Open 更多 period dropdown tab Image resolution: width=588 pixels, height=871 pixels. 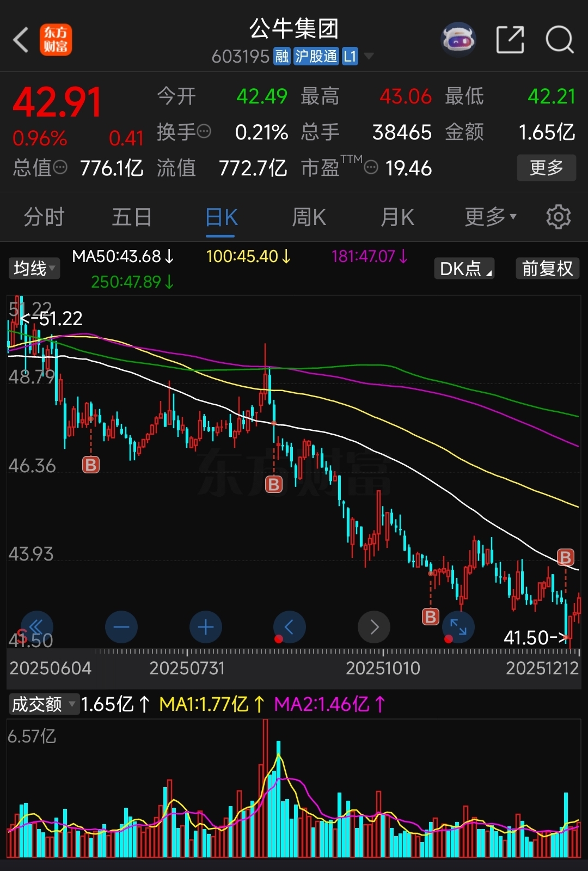point(491,217)
